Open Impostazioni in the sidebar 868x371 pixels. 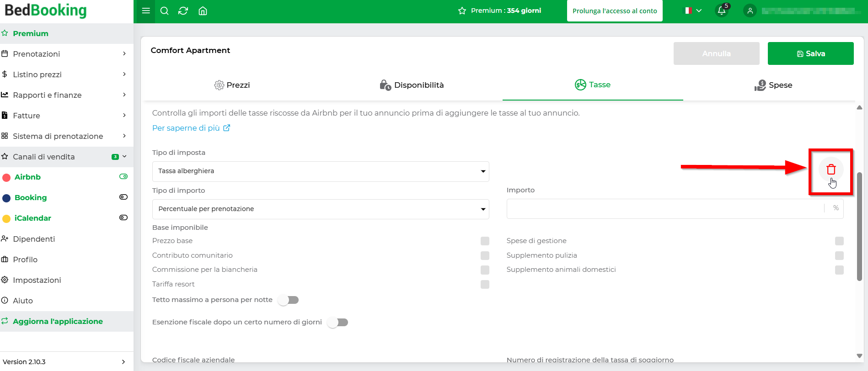coord(37,280)
